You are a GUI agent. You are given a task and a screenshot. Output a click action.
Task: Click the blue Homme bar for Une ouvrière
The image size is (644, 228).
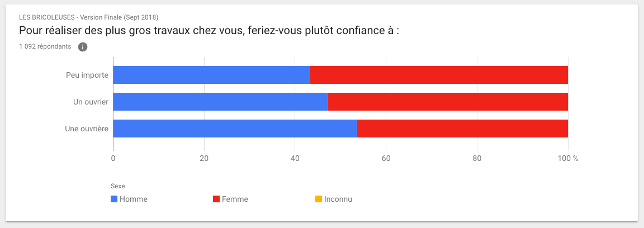click(235, 129)
